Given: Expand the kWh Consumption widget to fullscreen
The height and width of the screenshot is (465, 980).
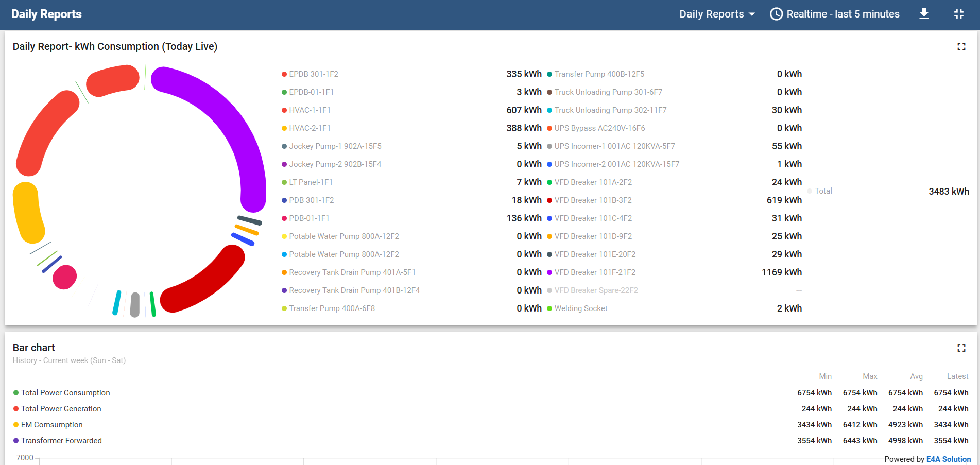Looking at the screenshot, I should pos(961,47).
